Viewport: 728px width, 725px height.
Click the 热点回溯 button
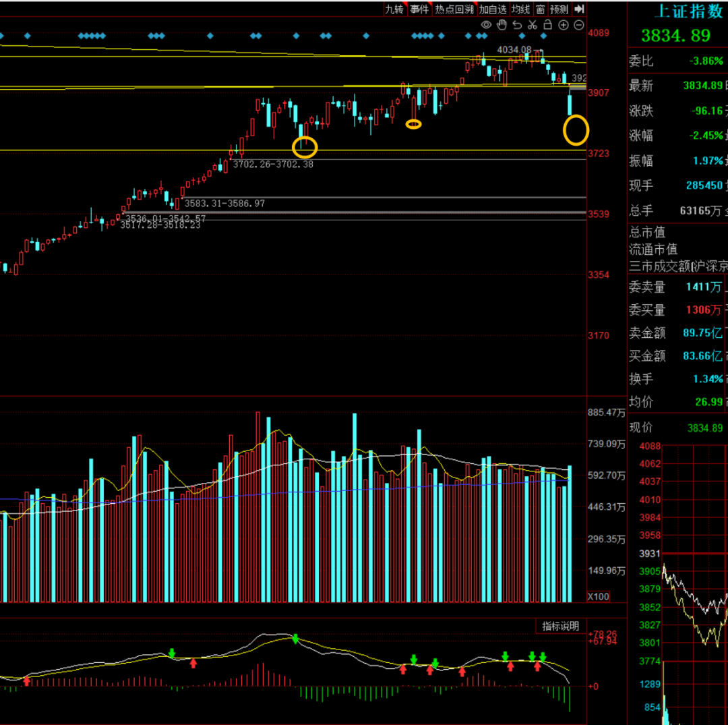pos(454,9)
